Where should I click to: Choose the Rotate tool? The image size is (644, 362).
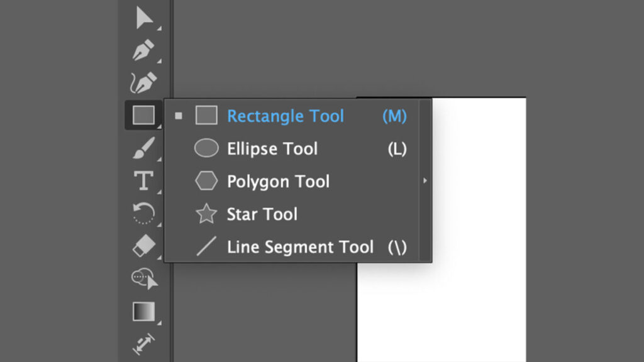click(x=144, y=214)
